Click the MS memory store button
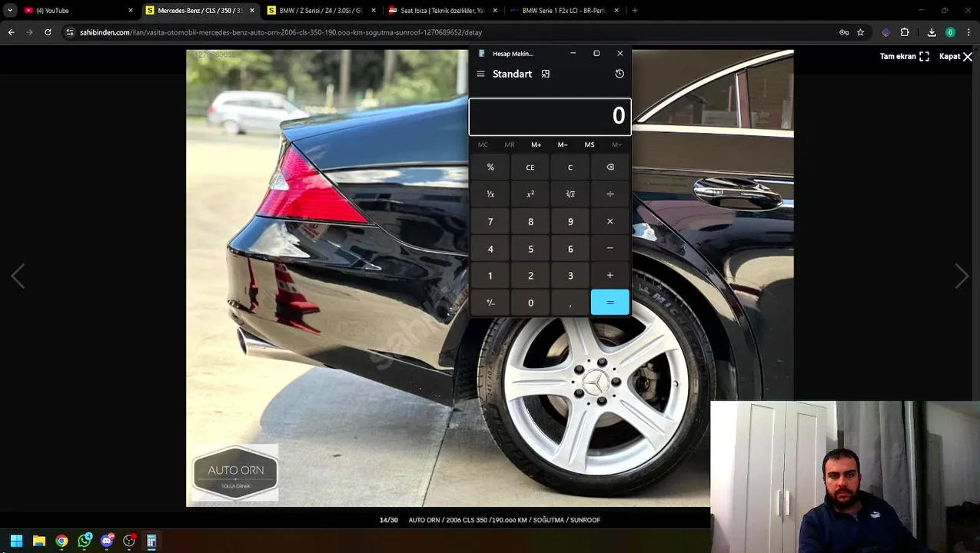 pyautogui.click(x=590, y=144)
